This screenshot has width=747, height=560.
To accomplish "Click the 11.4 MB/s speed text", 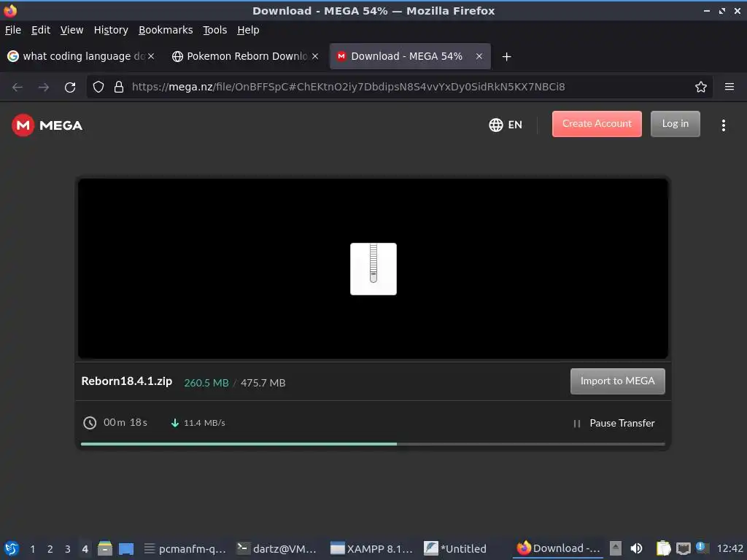I will (x=204, y=423).
